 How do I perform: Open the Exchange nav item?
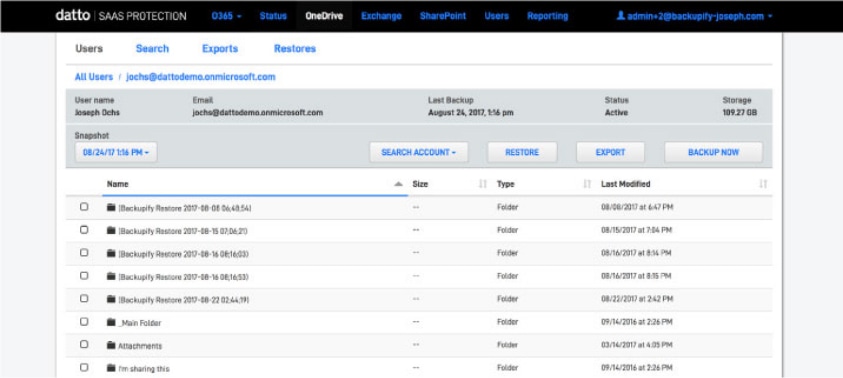pyautogui.click(x=381, y=16)
